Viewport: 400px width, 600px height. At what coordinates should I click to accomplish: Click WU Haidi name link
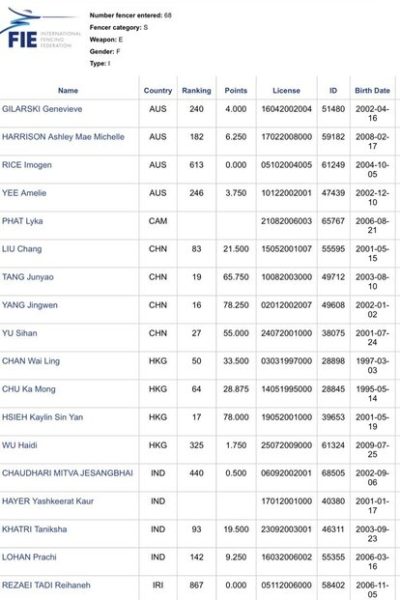click(x=20, y=445)
